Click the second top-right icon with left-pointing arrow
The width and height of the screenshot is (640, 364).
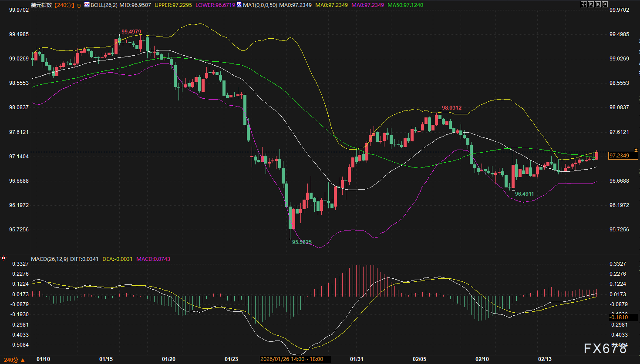click(591, 4)
